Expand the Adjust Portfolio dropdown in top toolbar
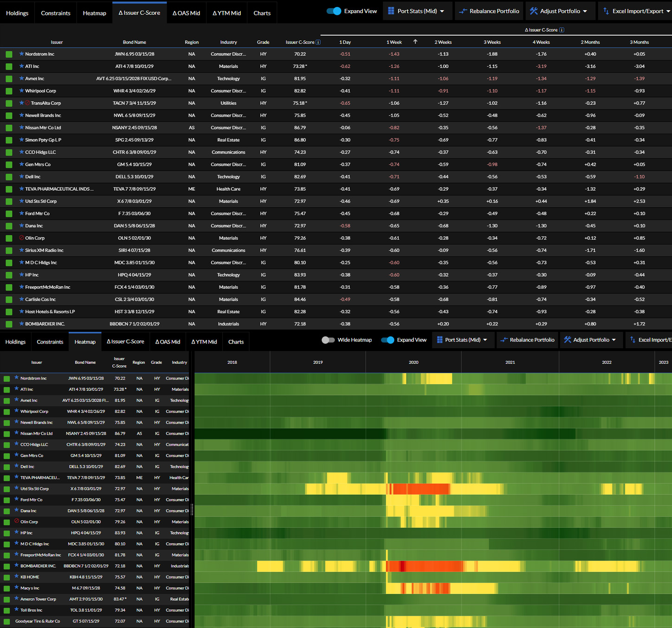Viewport: 672px width, 628px height. click(559, 11)
